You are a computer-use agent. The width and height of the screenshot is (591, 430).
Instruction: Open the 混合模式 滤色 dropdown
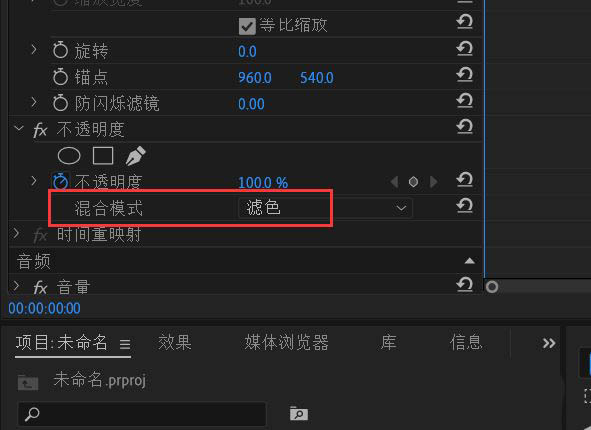(x=325, y=208)
